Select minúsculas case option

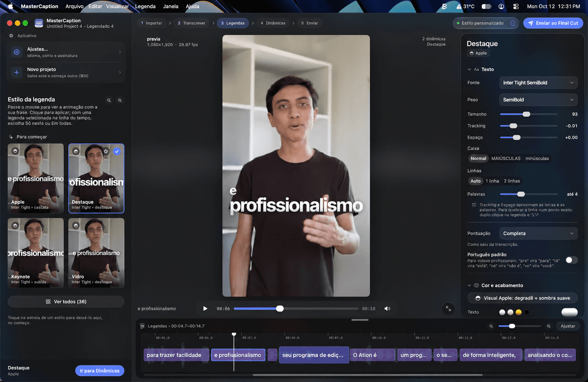[x=537, y=158]
